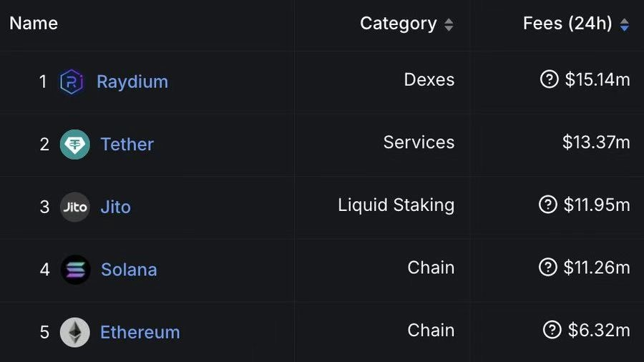The height and width of the screenshot is (362, 644).
Task: Click the Tether green logo icon
Action: [x=74, y=145]
